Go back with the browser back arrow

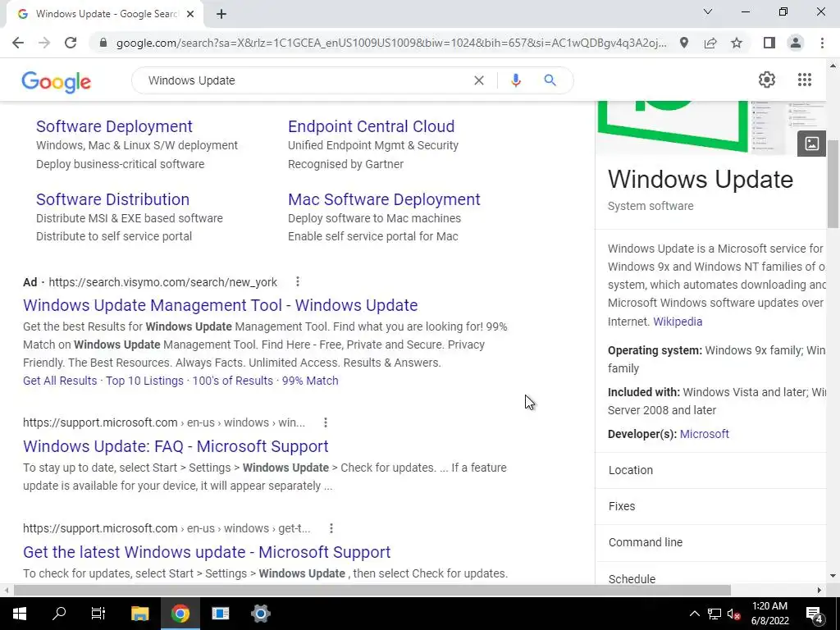[x=18, y=43]
